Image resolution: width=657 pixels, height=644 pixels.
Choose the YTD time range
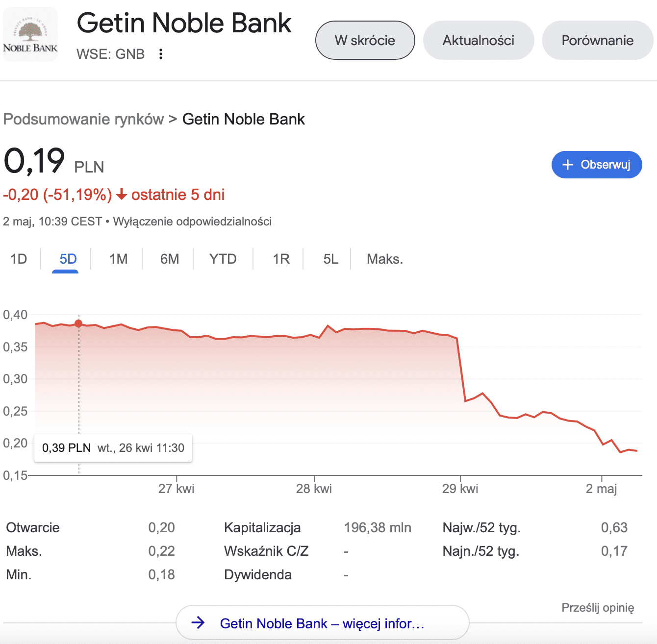223,259
